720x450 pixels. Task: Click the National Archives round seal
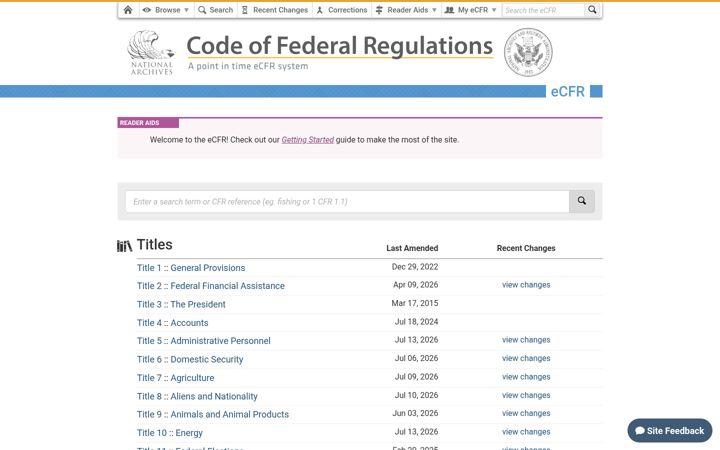[528, 52]
